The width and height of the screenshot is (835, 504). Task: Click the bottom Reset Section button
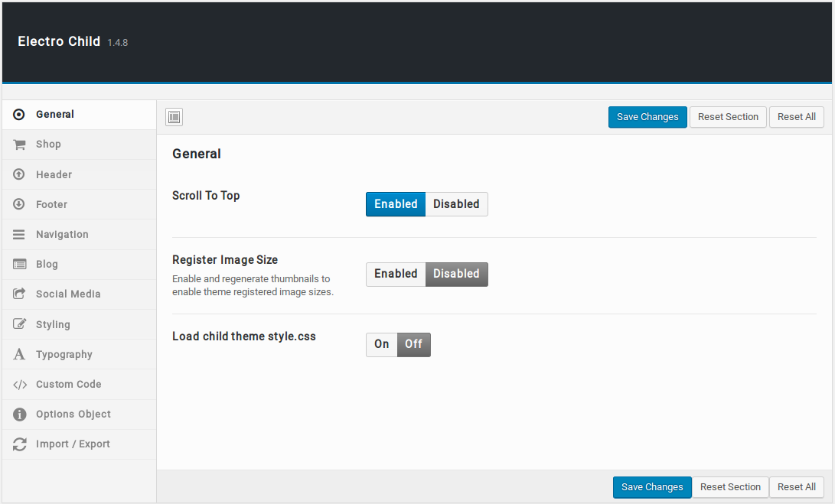tap(730, 487)
